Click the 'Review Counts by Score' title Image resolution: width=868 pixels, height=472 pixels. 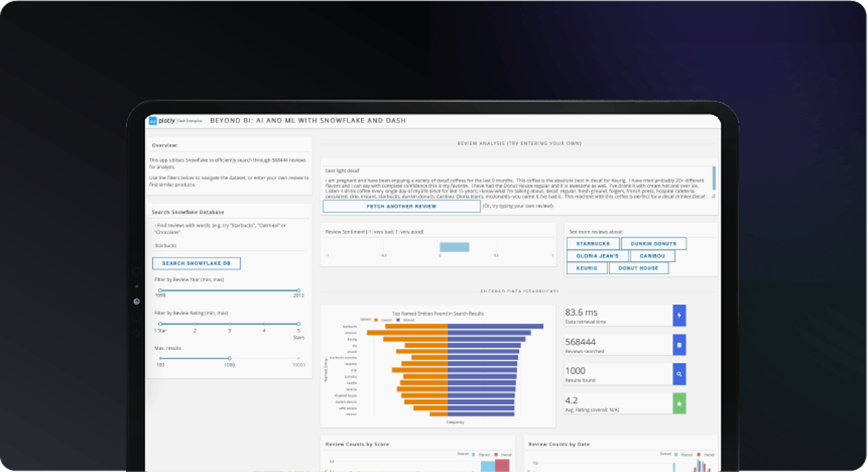(x=357, y=444)
